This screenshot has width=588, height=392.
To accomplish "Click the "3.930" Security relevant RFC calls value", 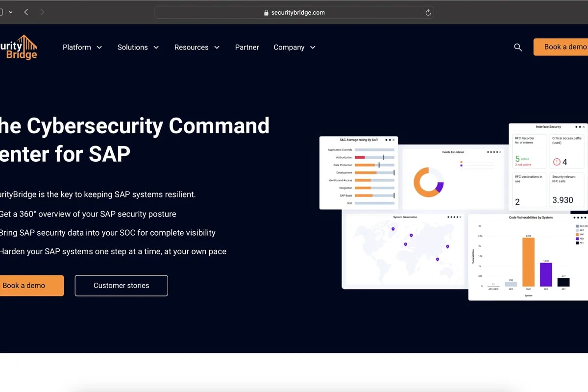I will (563, 200).
